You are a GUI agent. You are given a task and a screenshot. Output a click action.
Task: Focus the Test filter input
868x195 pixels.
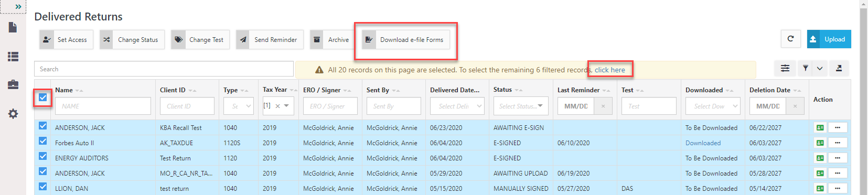[x=649, y=106]
